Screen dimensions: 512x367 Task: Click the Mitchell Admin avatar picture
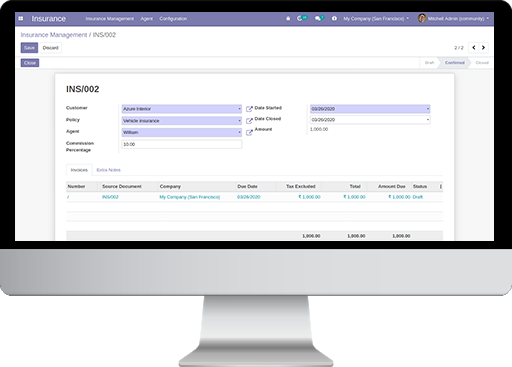(x=422, y=18)
